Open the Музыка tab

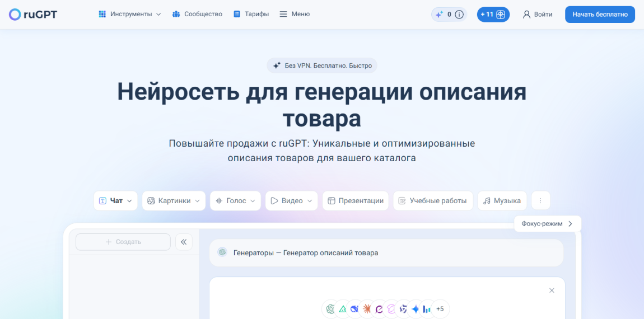click(x=502, y=201)
